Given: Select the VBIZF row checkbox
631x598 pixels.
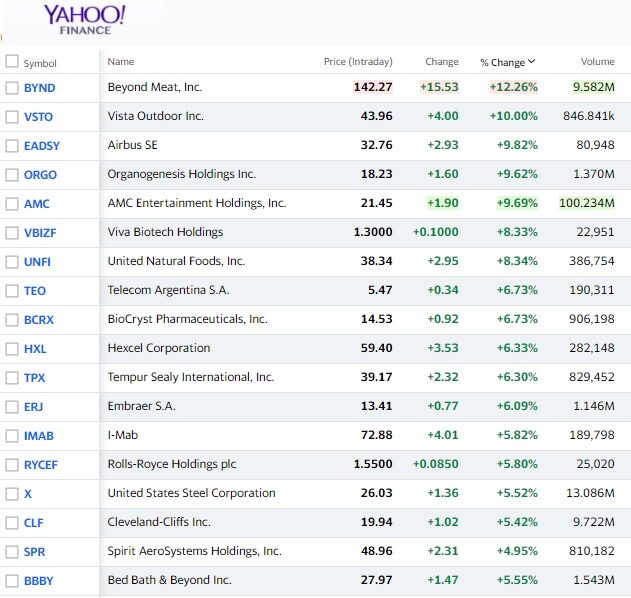Looking at the screenshot, I should pyautogui.click(x=12, y=233).
